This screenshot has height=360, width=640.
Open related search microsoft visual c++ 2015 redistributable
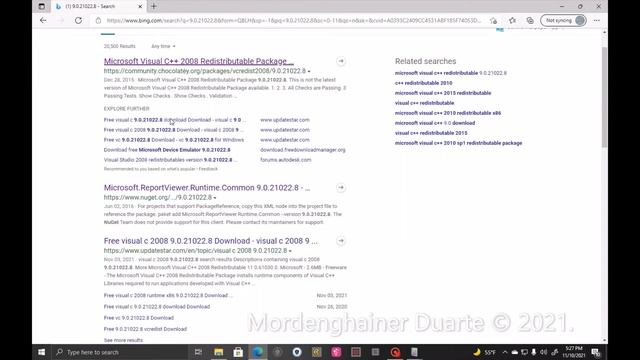[443, 93]
